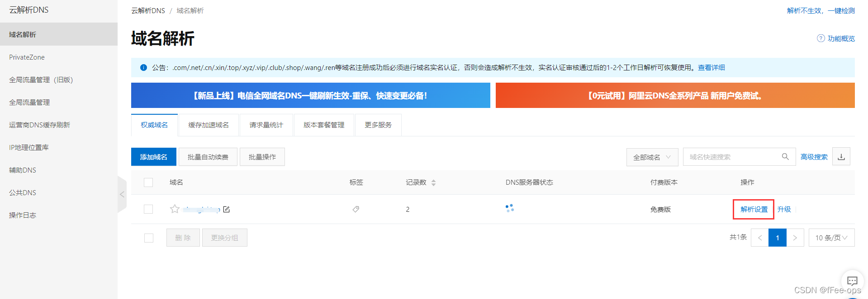The height and width of the screenshot is (299, 868).
Task: Go to the next page arrow
Action: (795, 238)
